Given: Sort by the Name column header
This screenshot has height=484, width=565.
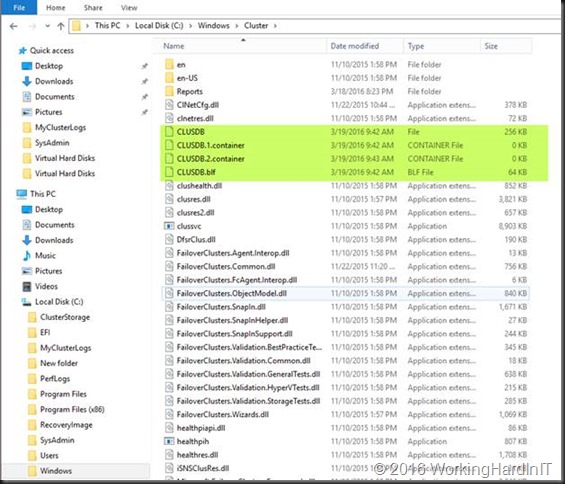Looking at the screenshot, I should [x=174, y=46].
